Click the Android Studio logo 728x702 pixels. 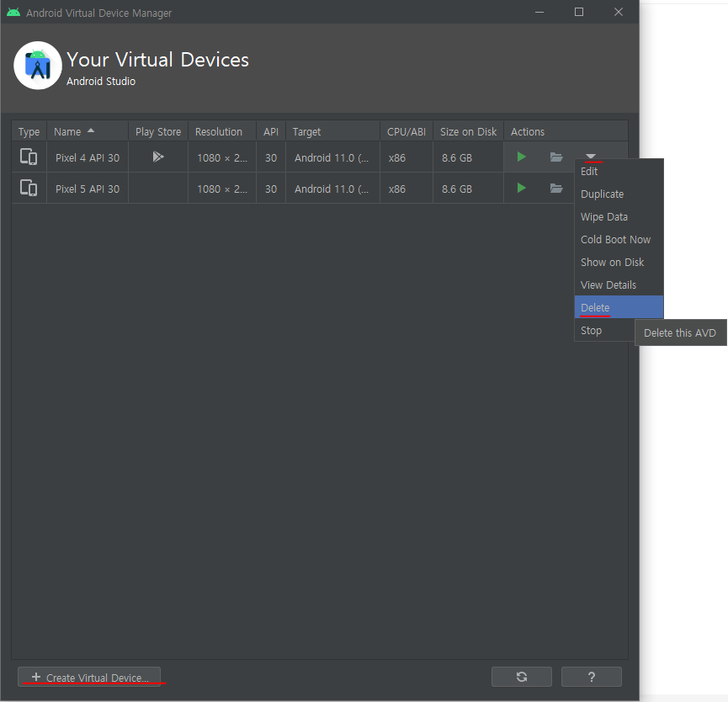coord(38,66)
